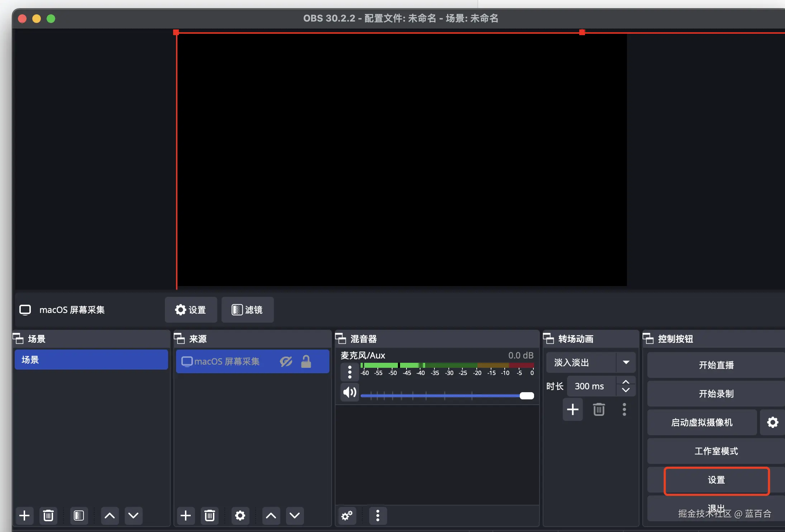The image size is (785, 532).
Task: Toggle visibility of macOS 屏幕采集 source
Action: (x=286, y=361)
